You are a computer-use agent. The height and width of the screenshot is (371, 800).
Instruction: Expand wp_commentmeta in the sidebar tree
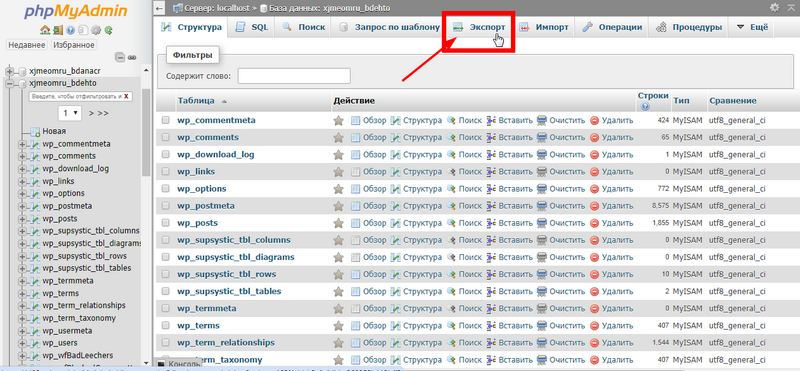(22, 144)
